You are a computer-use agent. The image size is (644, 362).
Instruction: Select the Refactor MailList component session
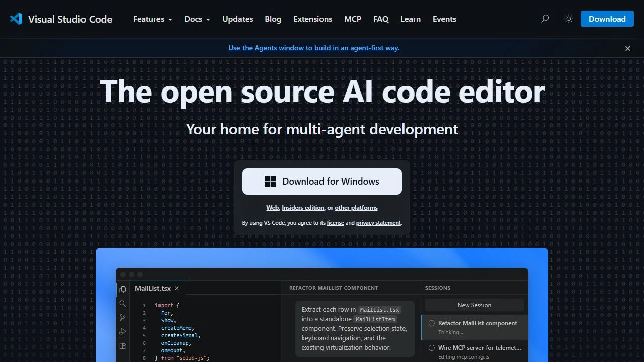click(x=474, y=327)
